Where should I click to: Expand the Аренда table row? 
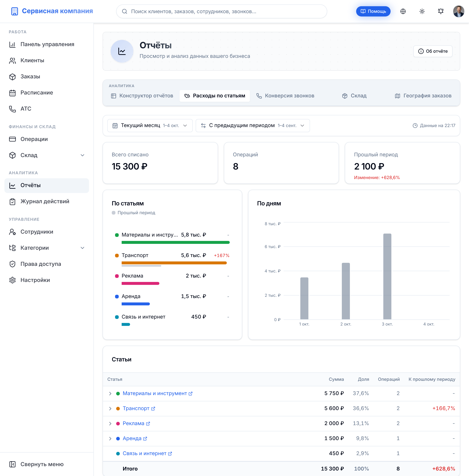[x=110, y=439]
